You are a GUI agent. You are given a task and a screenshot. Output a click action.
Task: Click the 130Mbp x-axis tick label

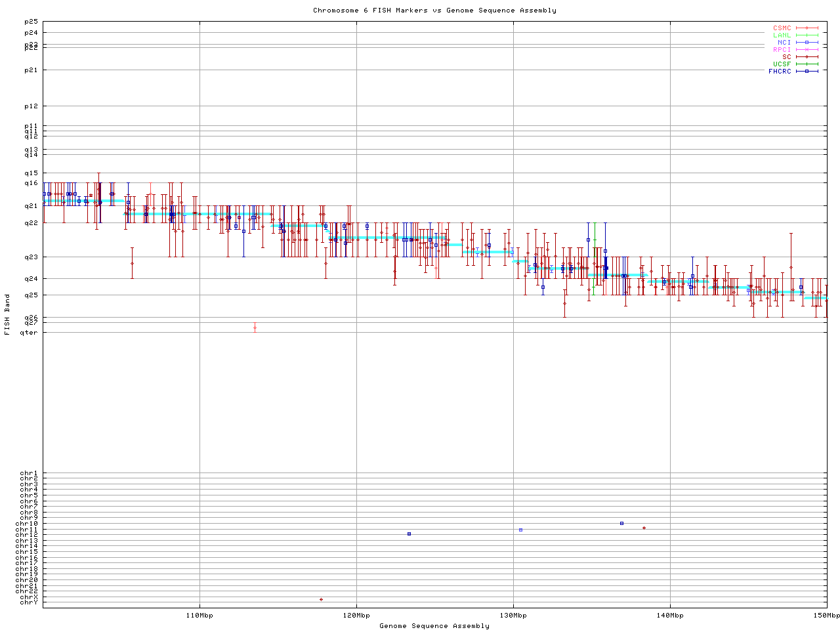513,616
